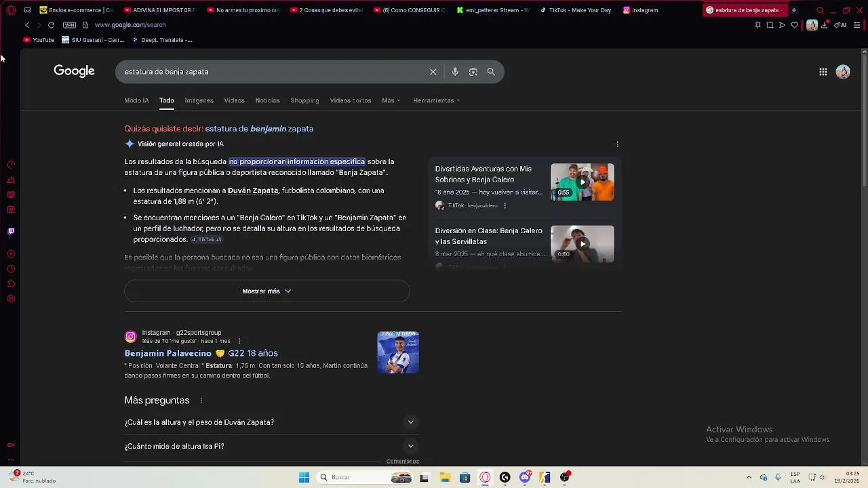
Task: Switch to the emi_patterer Stream tab
Action: pos(492,10)
